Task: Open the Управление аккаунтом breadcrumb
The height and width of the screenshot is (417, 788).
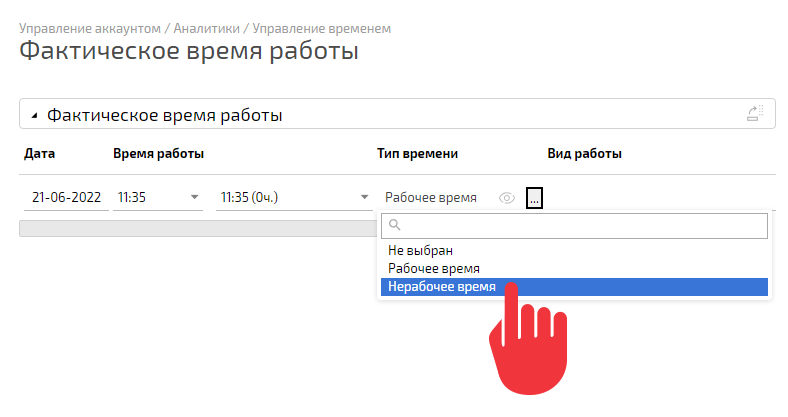Action: click(90, 29)
